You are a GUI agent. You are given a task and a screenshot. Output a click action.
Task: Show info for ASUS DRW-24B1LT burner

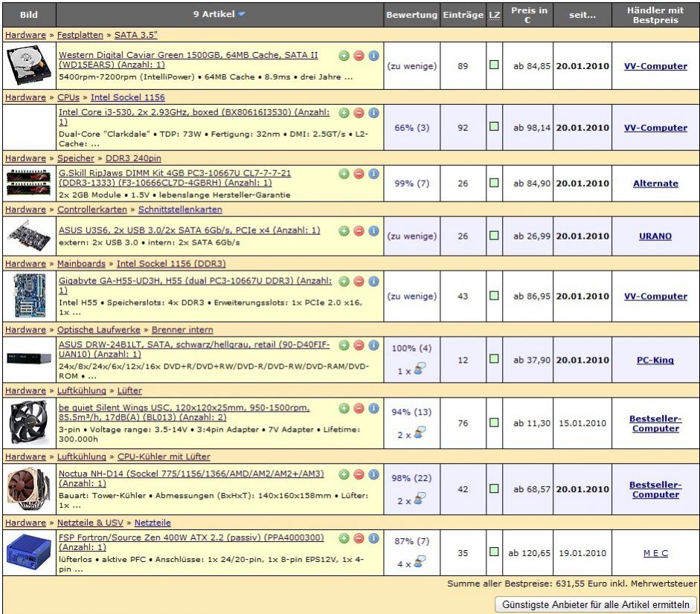click(373, 345)
